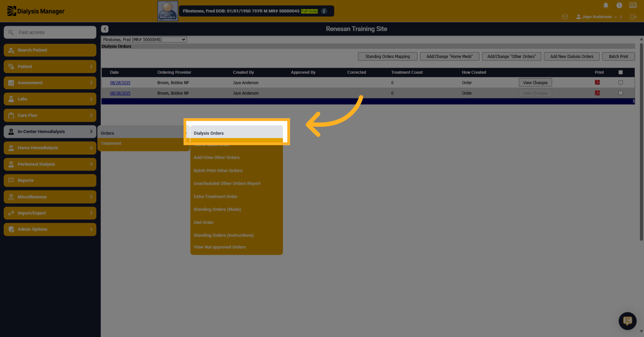Click the Import/Export arrows icon

pyautogui.click(x=11, y=213)
